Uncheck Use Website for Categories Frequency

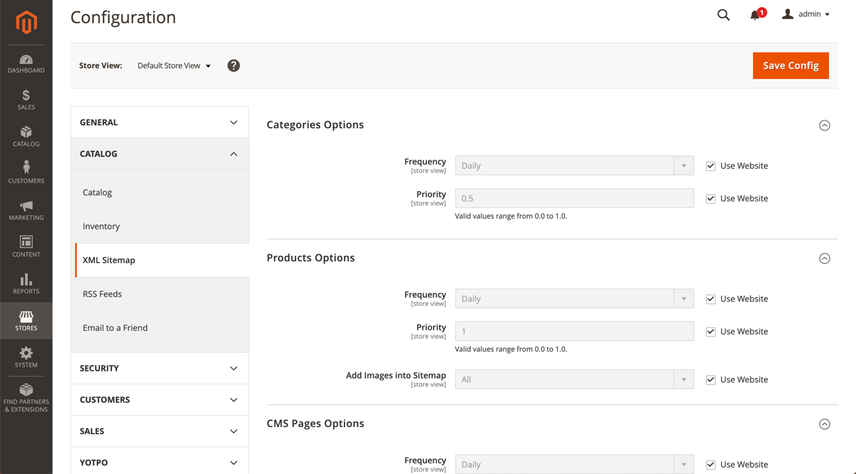711,166
